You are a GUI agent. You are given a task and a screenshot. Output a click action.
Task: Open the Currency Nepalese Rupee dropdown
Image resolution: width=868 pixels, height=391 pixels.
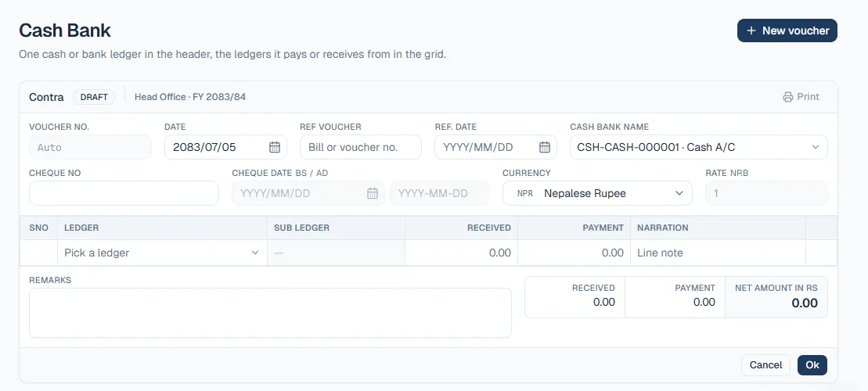(x=597, y=193)
